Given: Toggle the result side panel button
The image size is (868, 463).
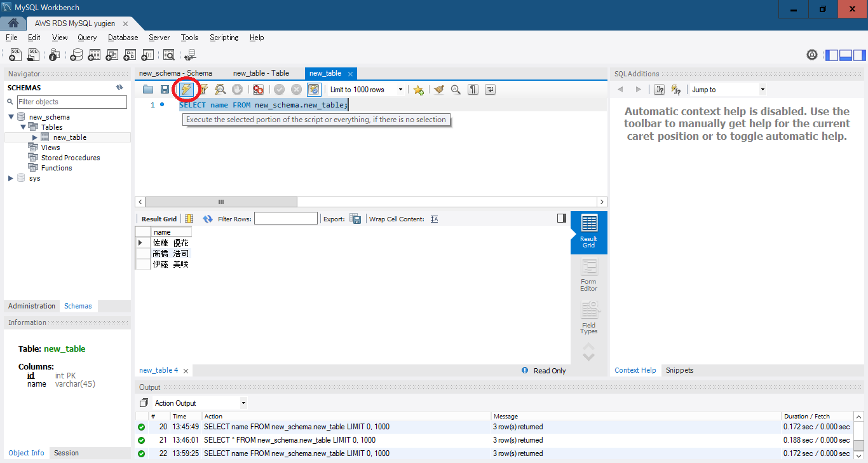Looking at the screenshot, I should (x=561, y=218).
